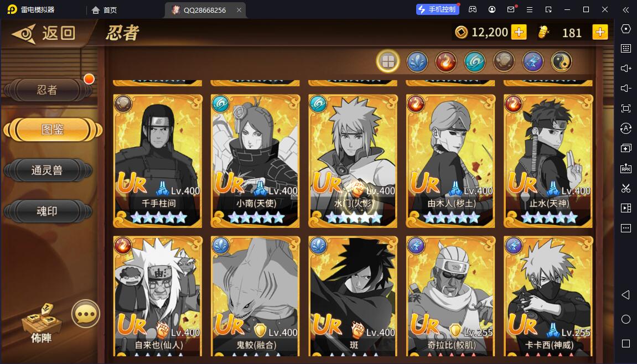Open emulator hamburger menu in title bar
The width and height of the screenshot is (637, 364).
530,9
